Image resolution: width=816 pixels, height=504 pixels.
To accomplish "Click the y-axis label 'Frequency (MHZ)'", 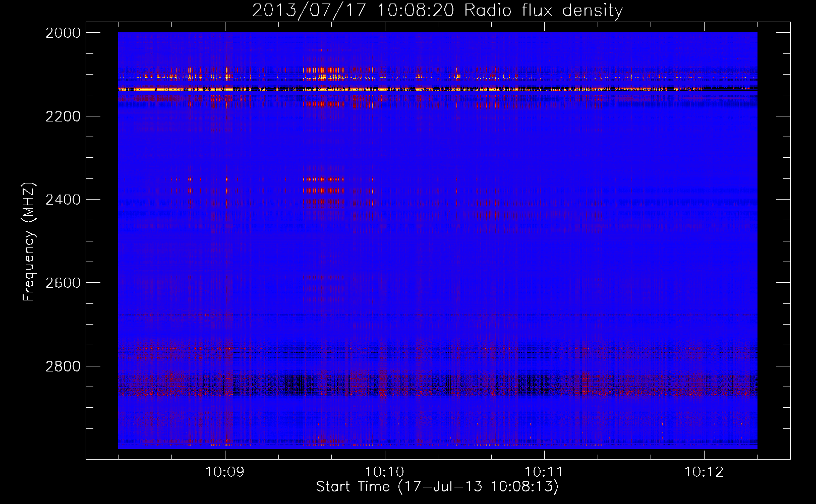I will tap(29, 242).
